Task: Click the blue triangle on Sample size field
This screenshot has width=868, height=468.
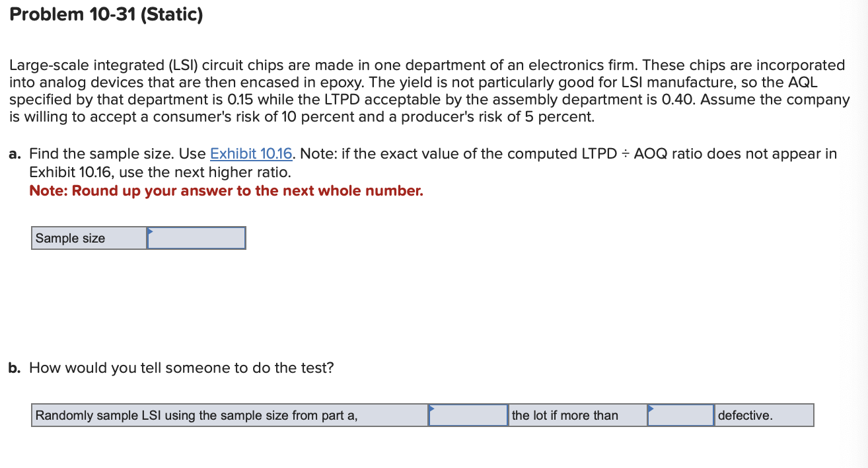Action: (151, 231)
